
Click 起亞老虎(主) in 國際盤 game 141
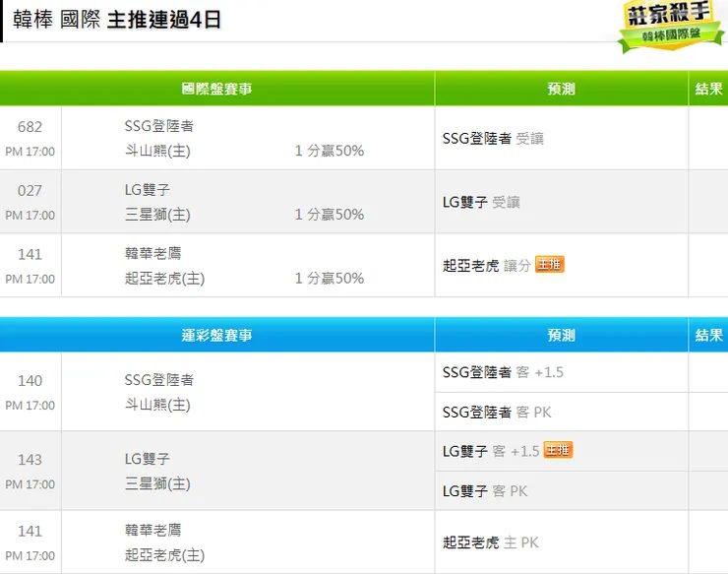[164, 278]
